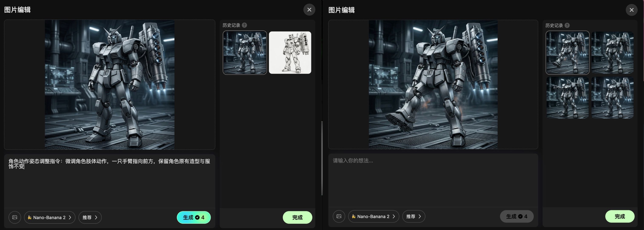This screenshot has height=230, width=644.
Task: Select the white sketch robot history thumbnail
Action: (x=290, y=53)
